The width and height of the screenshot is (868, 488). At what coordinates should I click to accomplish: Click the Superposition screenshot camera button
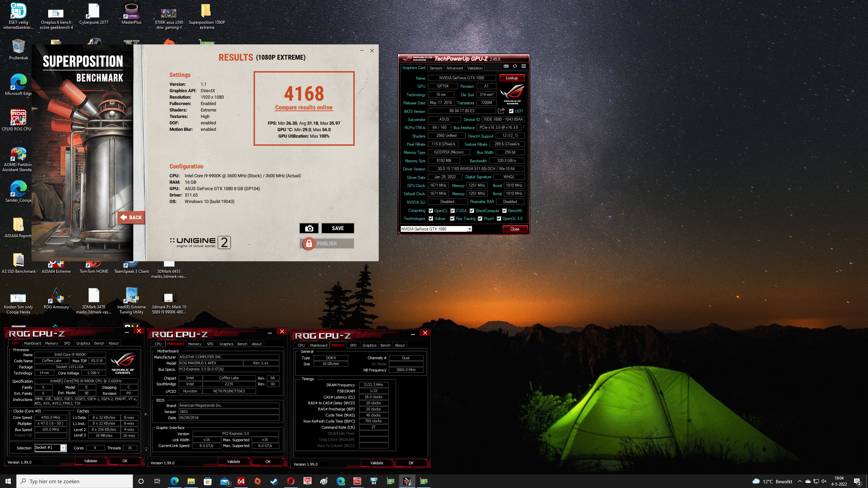(309, 228)
